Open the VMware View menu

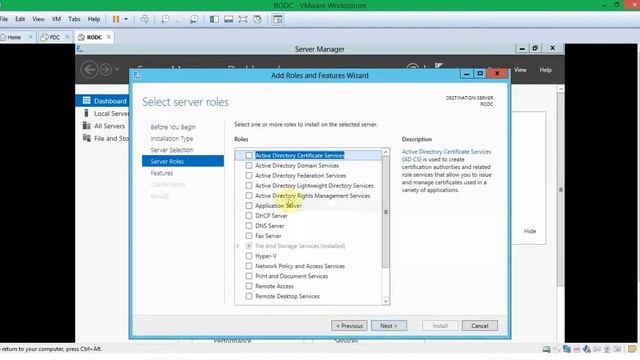[38, 19]
